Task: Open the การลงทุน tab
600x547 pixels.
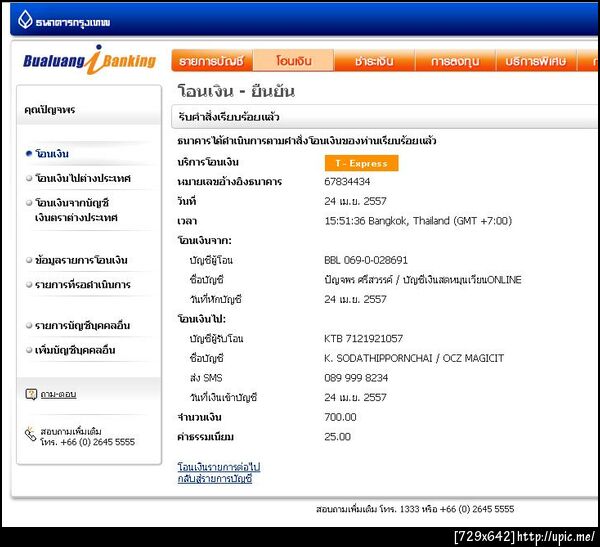Action: (x=455, y=61)
